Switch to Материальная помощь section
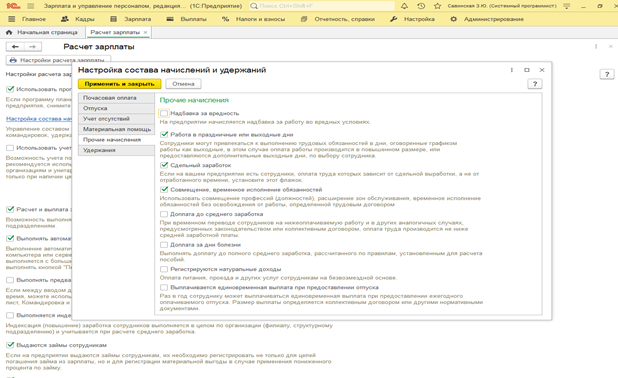618x378 pixels. coord(116,129)
